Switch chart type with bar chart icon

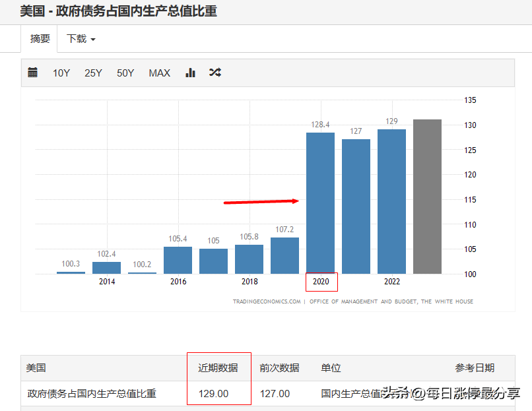click(190, 73)
